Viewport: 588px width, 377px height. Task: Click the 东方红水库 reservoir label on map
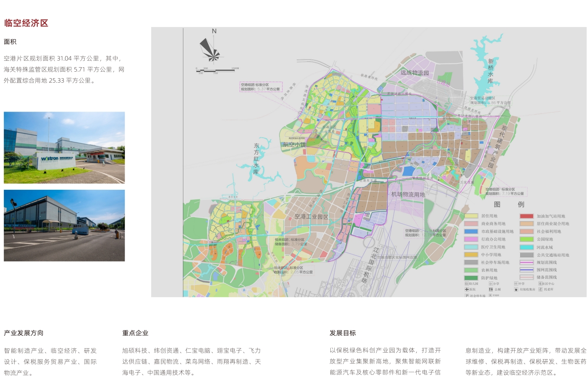click(256, 159)
